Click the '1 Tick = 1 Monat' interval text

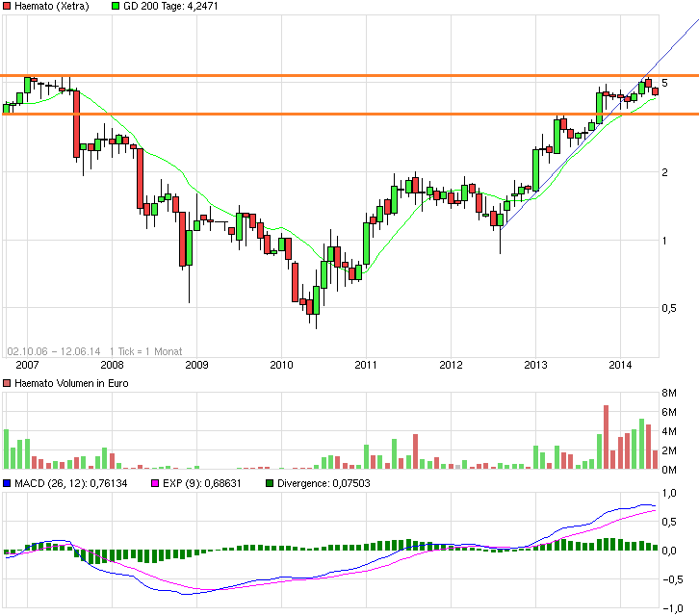click(x=145, y=351)
